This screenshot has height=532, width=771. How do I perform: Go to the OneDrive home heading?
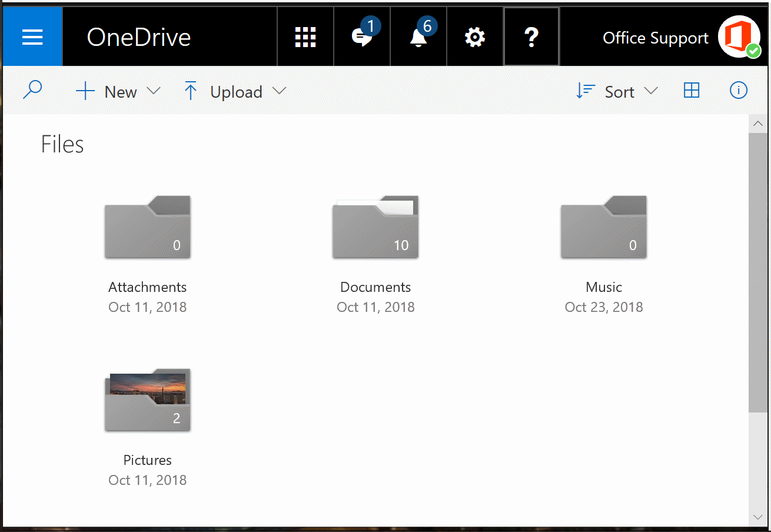tap(139, 37)
